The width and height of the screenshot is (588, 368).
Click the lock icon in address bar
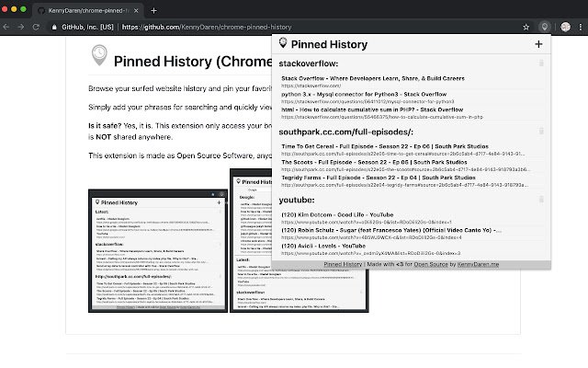coord(54,27)
